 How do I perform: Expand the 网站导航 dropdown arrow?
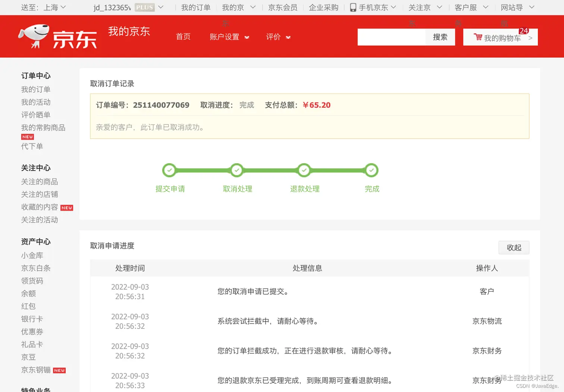coord(532,7)
